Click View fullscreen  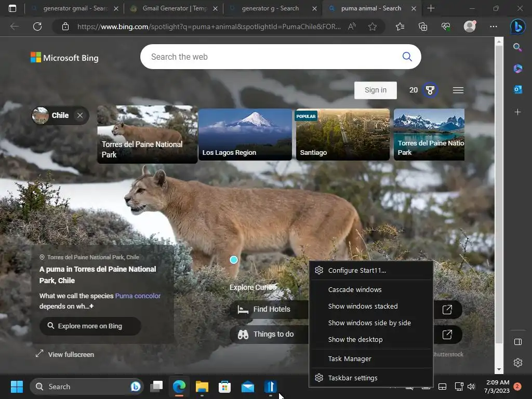tap(65, 354)
